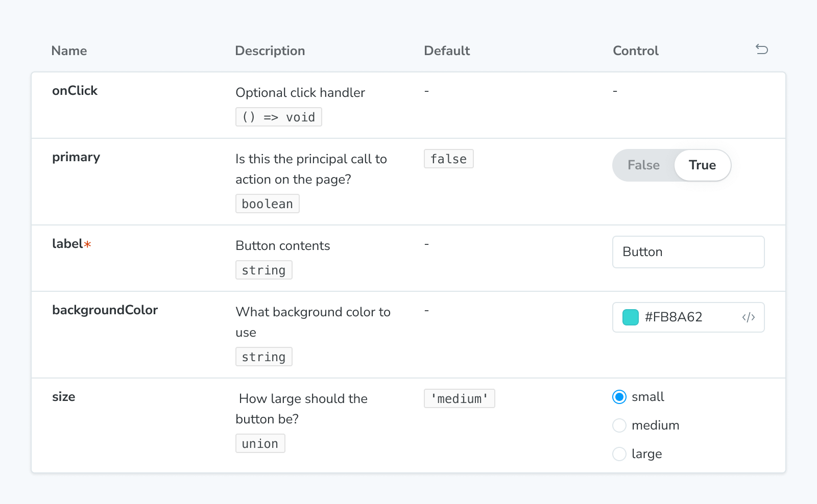Viewport: 817px width, 504px height.
Task: Click the () => void signature badge
Action: (x=278, y=116)
